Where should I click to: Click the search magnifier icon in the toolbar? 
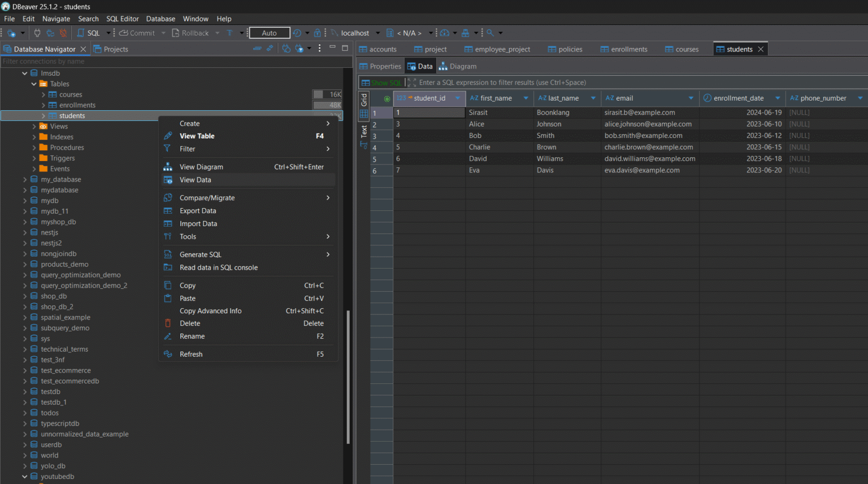[489, 32]
